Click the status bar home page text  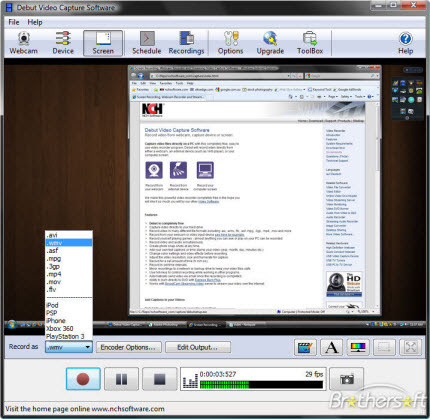click(x=85, y=409)
